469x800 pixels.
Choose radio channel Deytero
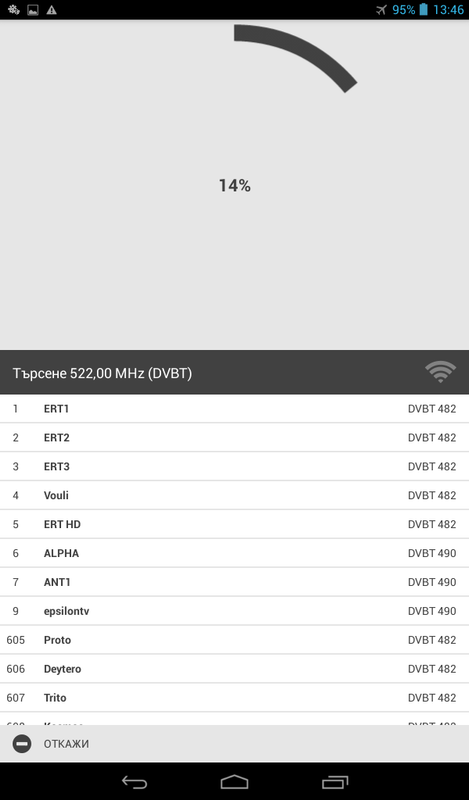pyautogui.click(x=234, y=668)
